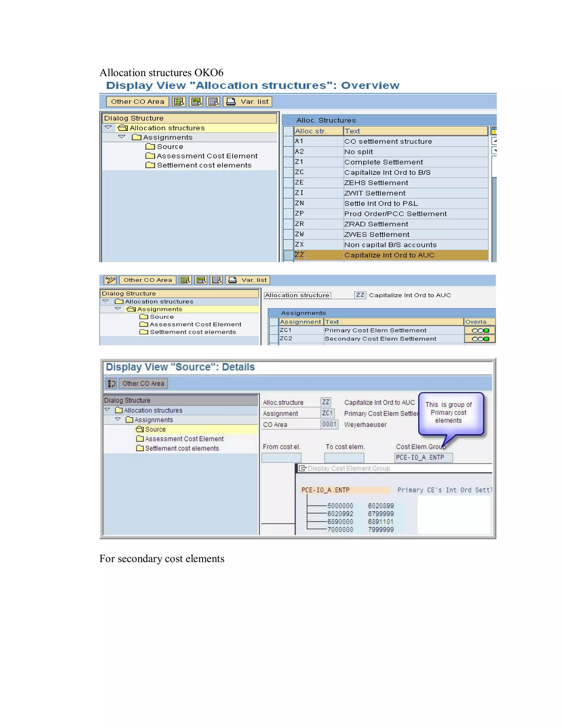563x728 pixels.
Task: Collapse Allocation structures node in Overview dialog tree
Action: click(x=108, y=128)
